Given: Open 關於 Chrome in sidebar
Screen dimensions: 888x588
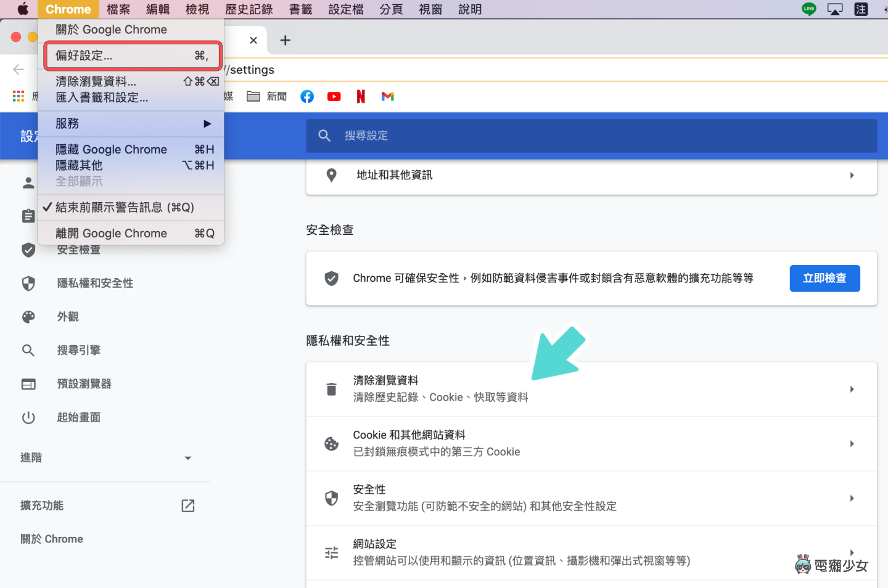Looking at the screenshot, I should (x=52, y=539).
